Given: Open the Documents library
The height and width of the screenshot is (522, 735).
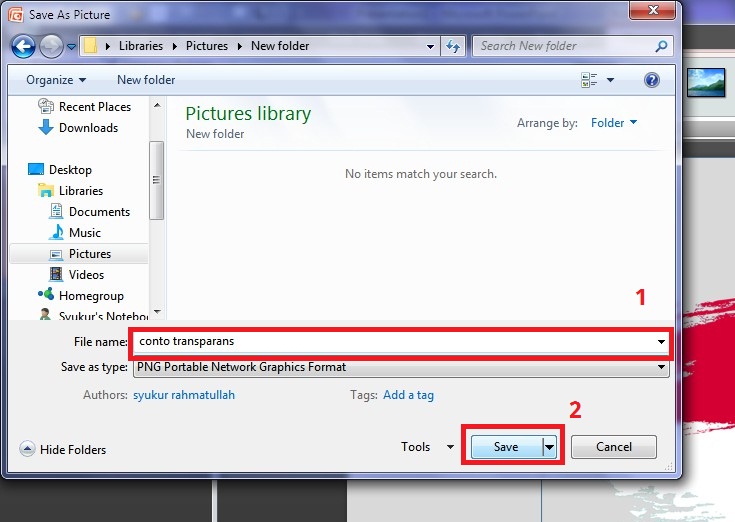Looking at the screenshot, I should point(99,212).
